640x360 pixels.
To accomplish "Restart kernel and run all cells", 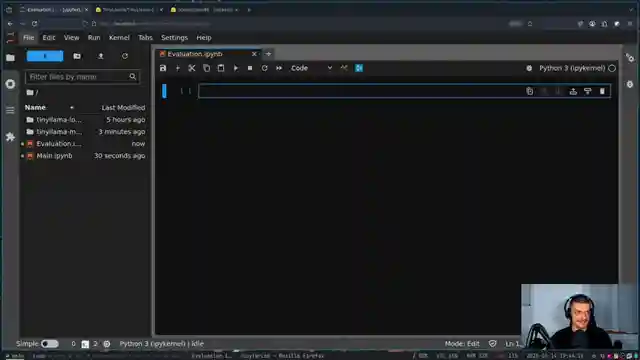I will tap(279, 68).
